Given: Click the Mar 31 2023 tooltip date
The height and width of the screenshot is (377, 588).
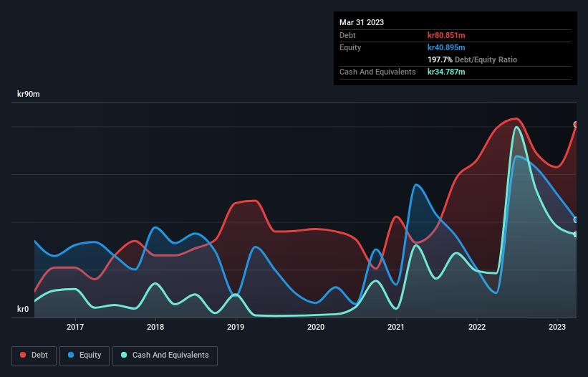Looking at the screenshot, I should pyautogui.click(x=362, y=22).
